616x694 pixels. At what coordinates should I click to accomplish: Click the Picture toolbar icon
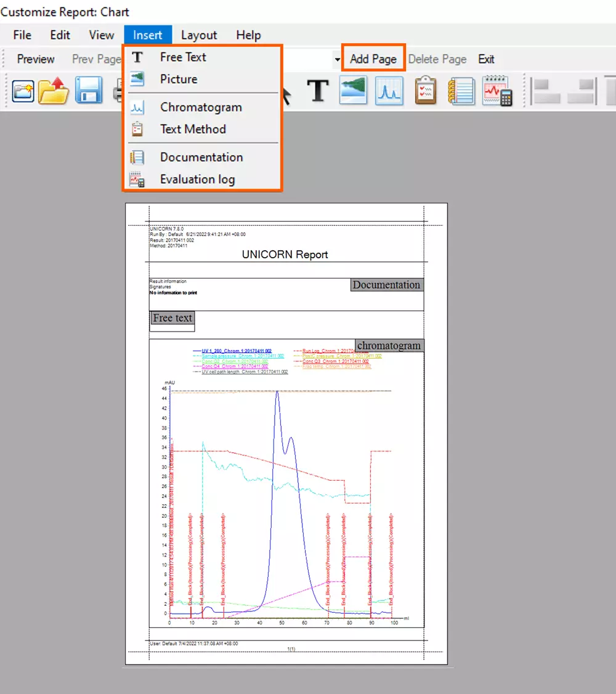tap(354, 91)
